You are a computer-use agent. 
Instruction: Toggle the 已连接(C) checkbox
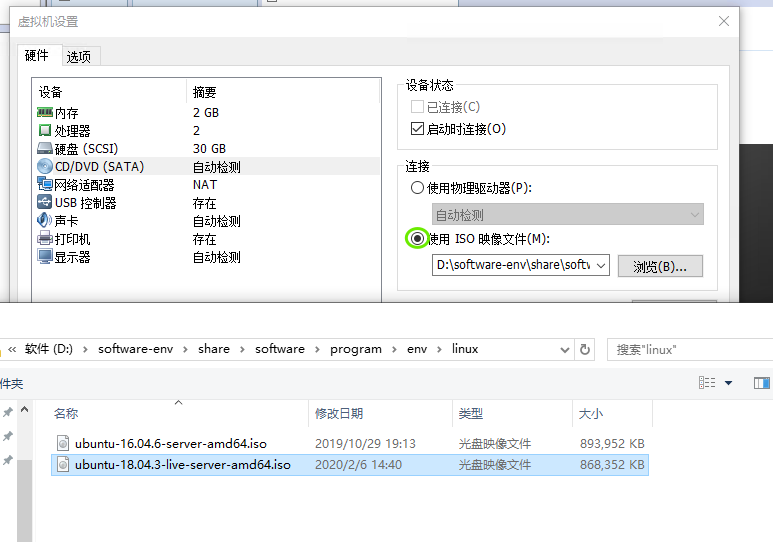(x=417, y=107)
